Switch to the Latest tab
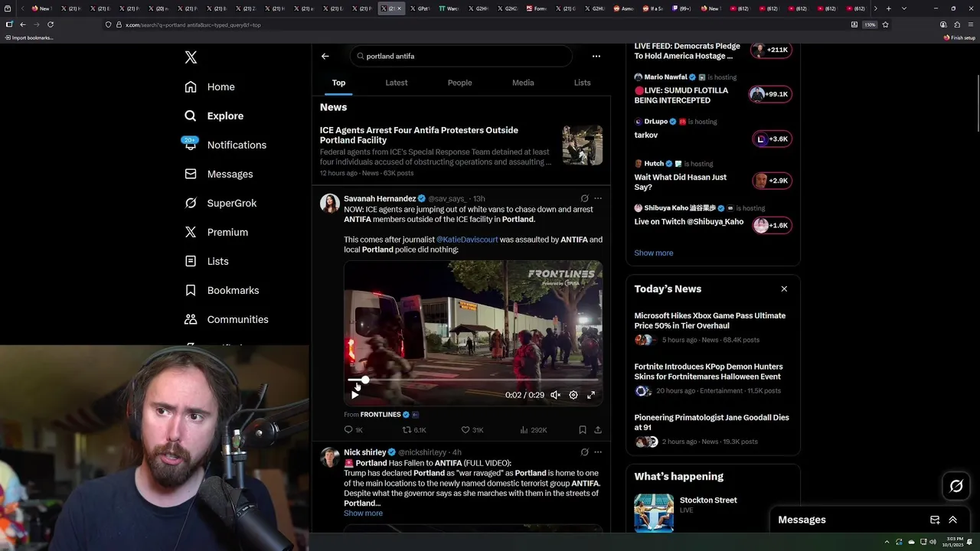Screen dimensions: 980x551 pos(397,83)
